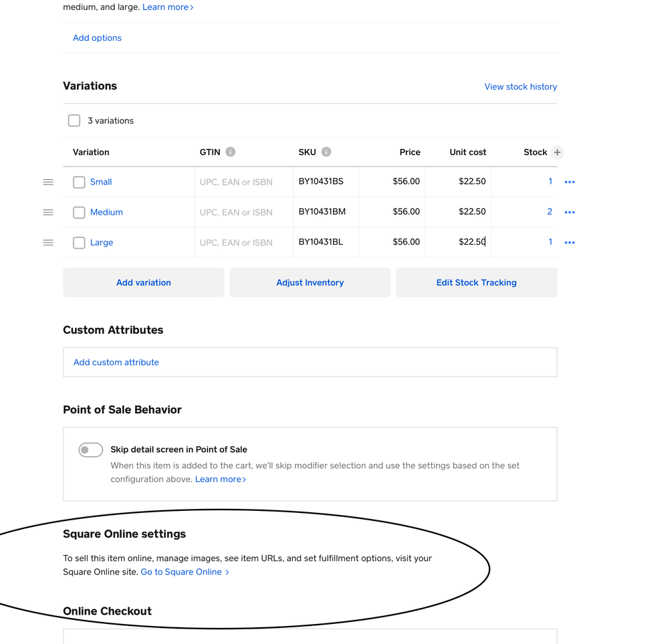Open the three-dot menu for Medium variation
Viewport: 668px width, 644px height.
(570, 212)
